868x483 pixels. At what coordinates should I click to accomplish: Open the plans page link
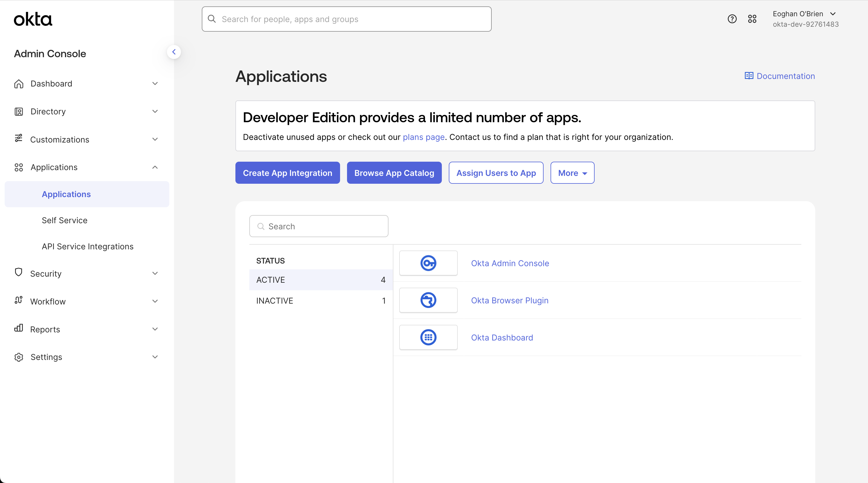(x=423, y=137)
